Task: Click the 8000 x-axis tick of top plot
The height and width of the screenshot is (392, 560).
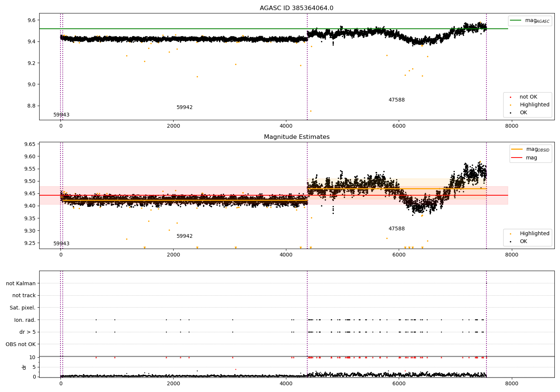Action: (x=511, y=126)
